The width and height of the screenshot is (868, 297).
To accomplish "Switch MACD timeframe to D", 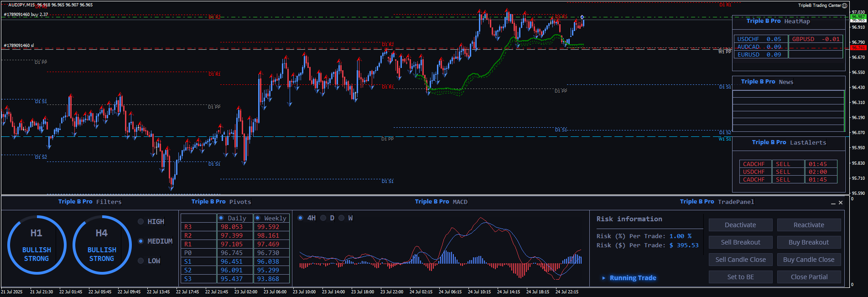I will [323, 218].
